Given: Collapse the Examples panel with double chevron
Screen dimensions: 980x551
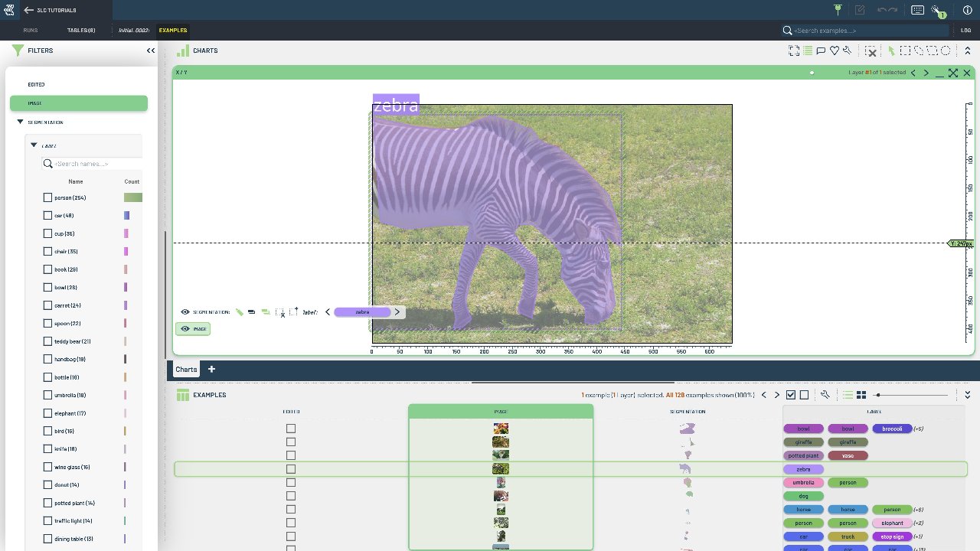Looking at the screenshot, I should pos(967,395).
